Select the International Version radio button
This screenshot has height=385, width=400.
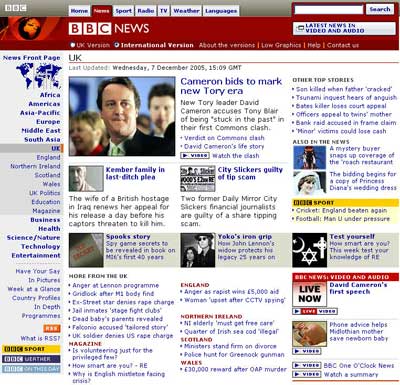(x=117, y=45)
